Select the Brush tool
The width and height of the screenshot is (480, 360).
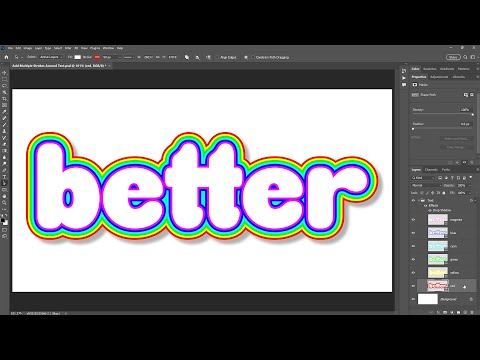[x=4, y=125]
